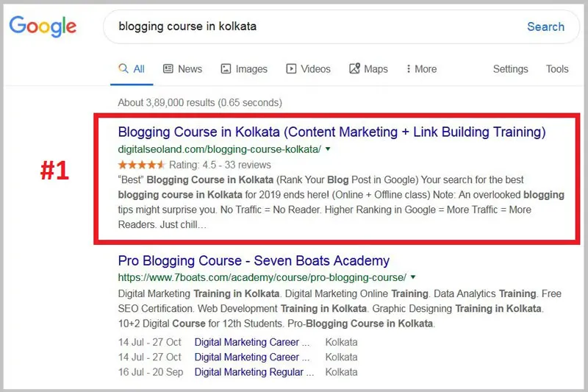Viewport: 588px width, 392px height.
Task: Click the News tab newspaper icon
Action: click(168, 68)
